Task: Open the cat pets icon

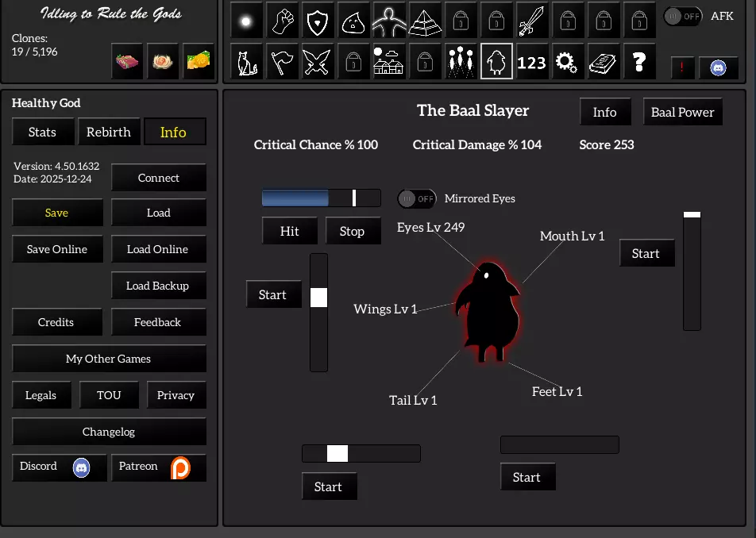Action: [x=246, y=61]
